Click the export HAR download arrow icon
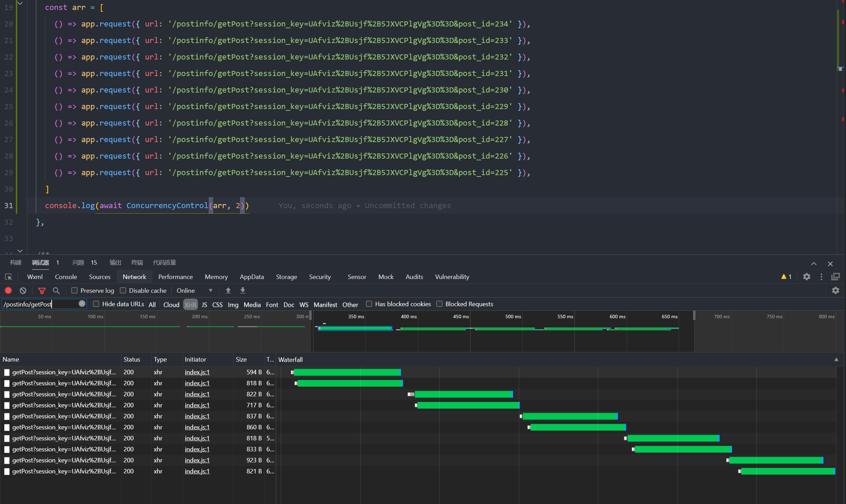846x504 pixels. [243, 291]
